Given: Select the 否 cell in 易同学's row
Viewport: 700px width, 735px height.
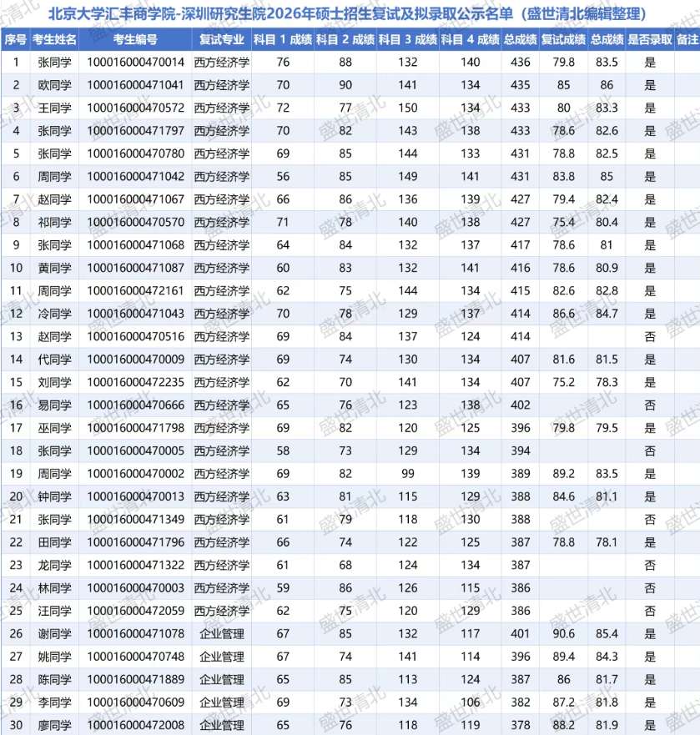Looking at the screenshot, I should pyautogui.click(x=649, y=405).
